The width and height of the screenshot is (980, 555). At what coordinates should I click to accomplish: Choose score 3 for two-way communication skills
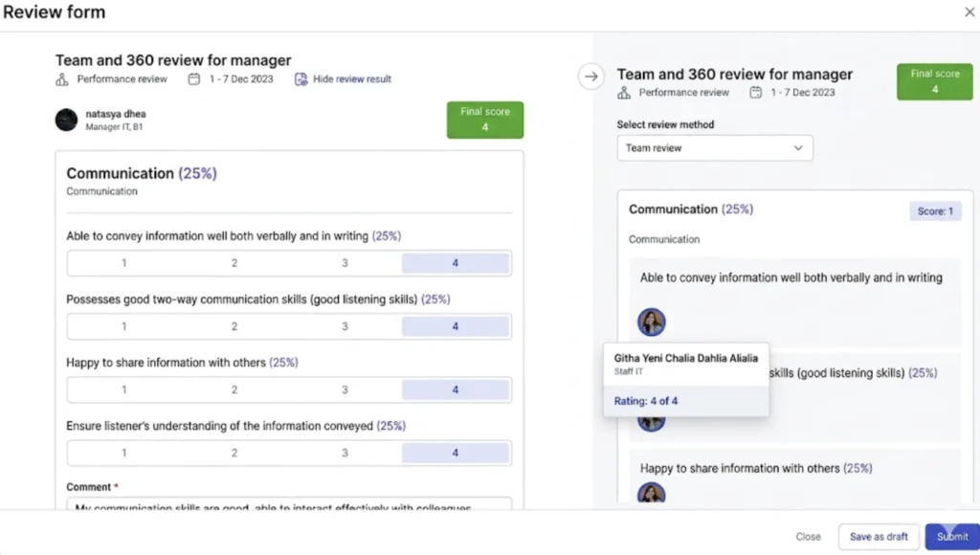pyautogui.click(x=345, y=324)
